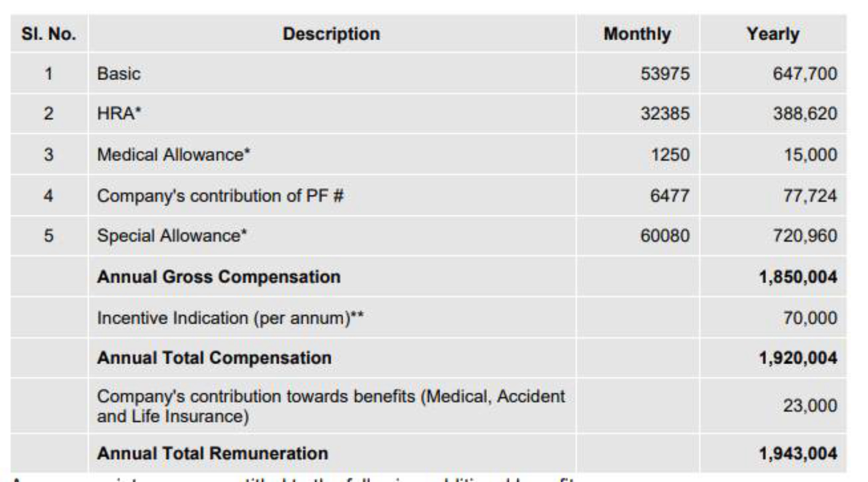This screenshot has width=868, height=482.
Task: Select the yearly PF value 77,724
Action: coord(810,196)
